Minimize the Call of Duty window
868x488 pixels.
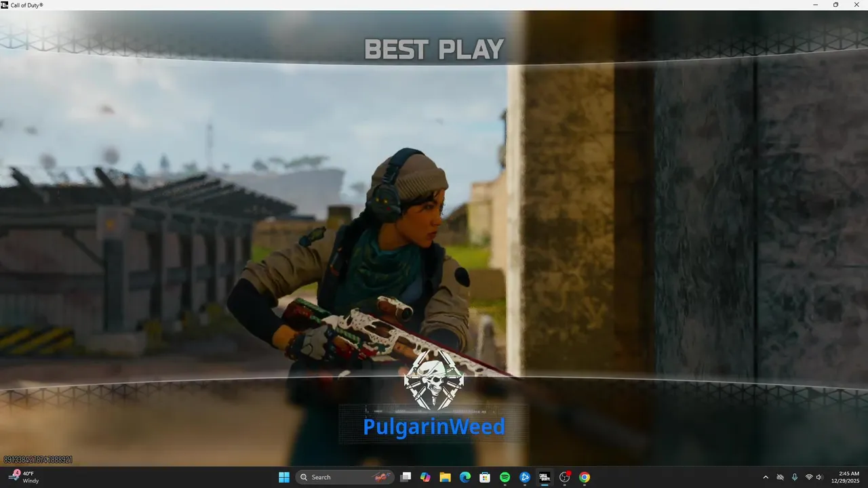point(816,5)
